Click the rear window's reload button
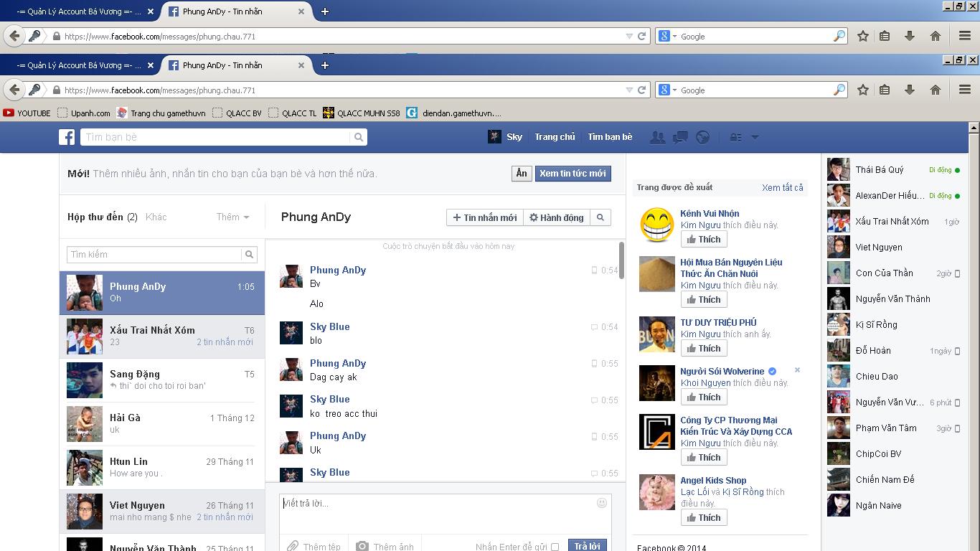980x551 pixels. 642,36
